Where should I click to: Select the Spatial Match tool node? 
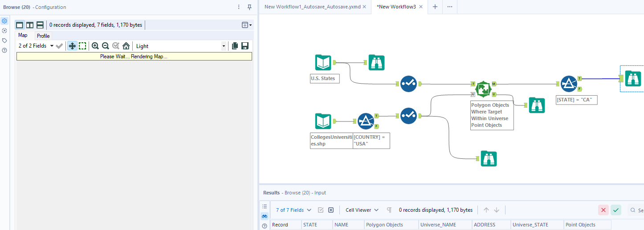(x=483, y=89)
